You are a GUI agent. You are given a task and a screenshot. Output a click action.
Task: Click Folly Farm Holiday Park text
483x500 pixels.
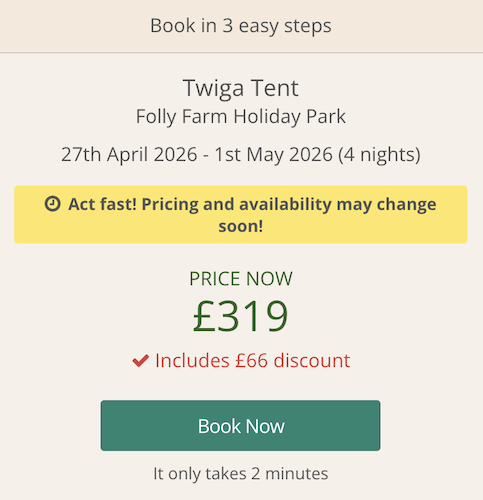pos(241,117)
